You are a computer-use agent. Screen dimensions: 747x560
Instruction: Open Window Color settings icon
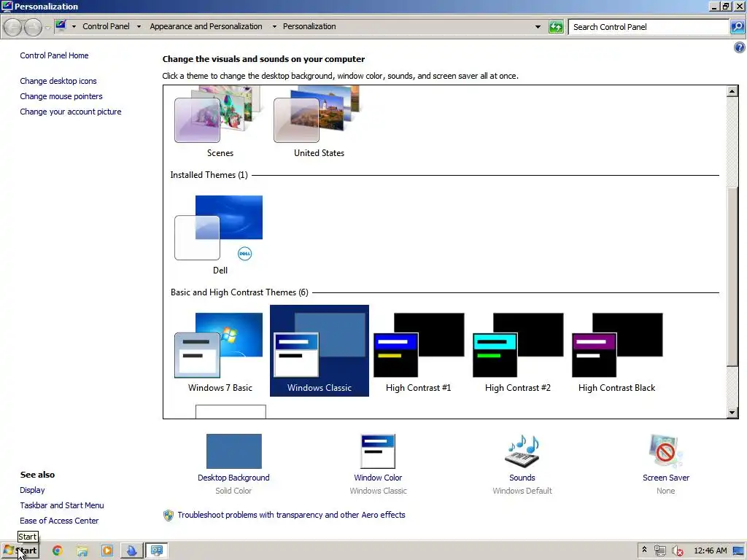[x=378, y=451]
